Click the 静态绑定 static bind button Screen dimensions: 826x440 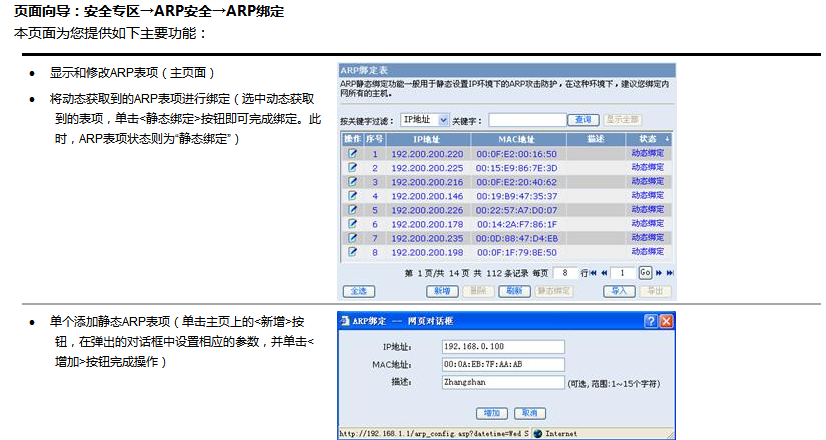coord(554,291)
